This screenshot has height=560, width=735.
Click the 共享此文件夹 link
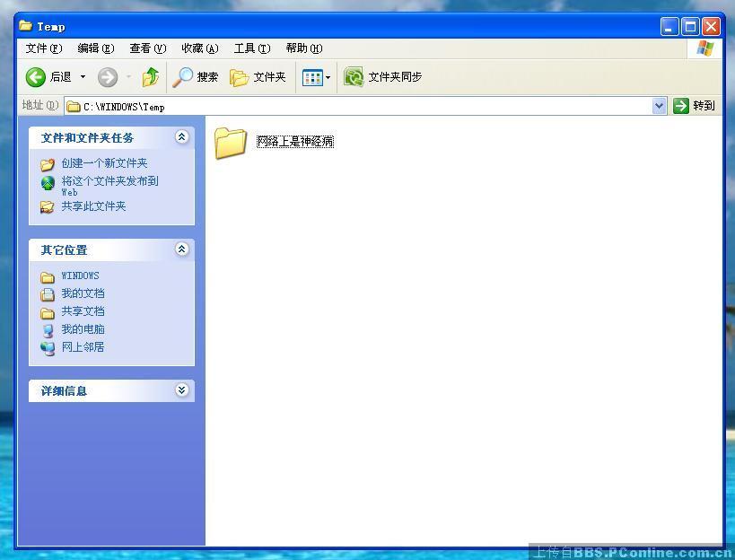pyautogui.click(x=92, y=206)
